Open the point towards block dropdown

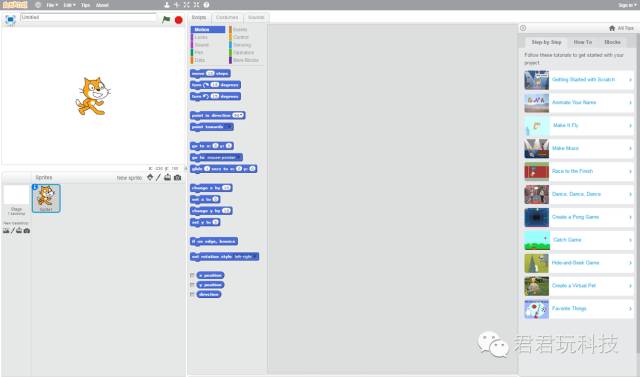coord(229,127)
